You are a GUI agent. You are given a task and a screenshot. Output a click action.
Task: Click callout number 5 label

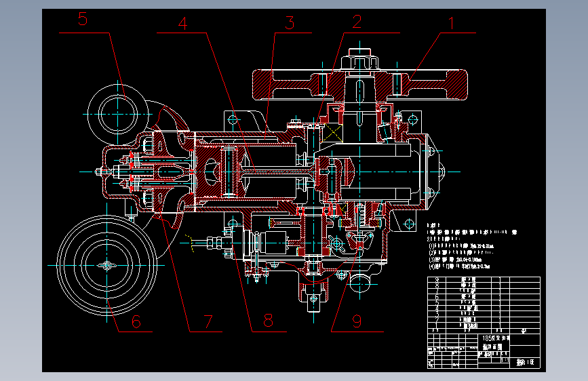click(x=83, y=19)
